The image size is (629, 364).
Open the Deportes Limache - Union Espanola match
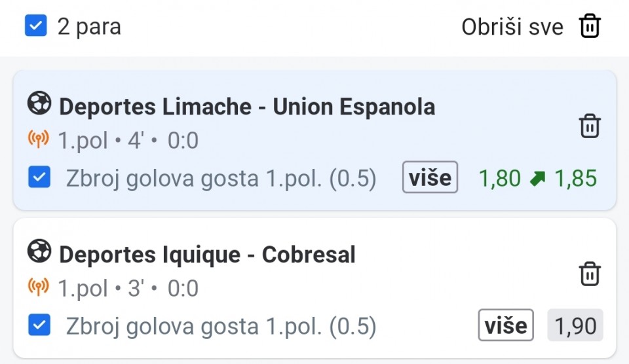point(247,106)
